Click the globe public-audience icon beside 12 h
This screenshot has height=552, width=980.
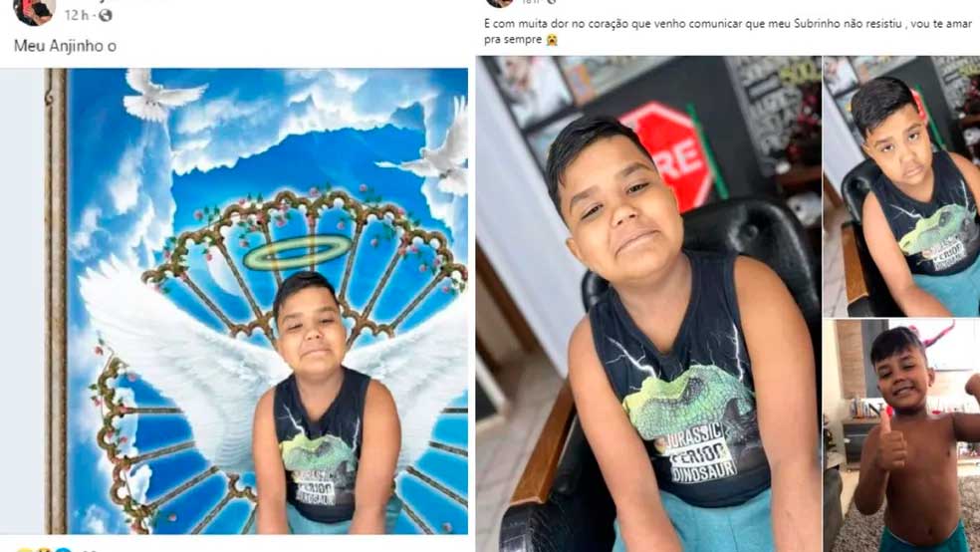pyautogui.click(x=106, y=15)
